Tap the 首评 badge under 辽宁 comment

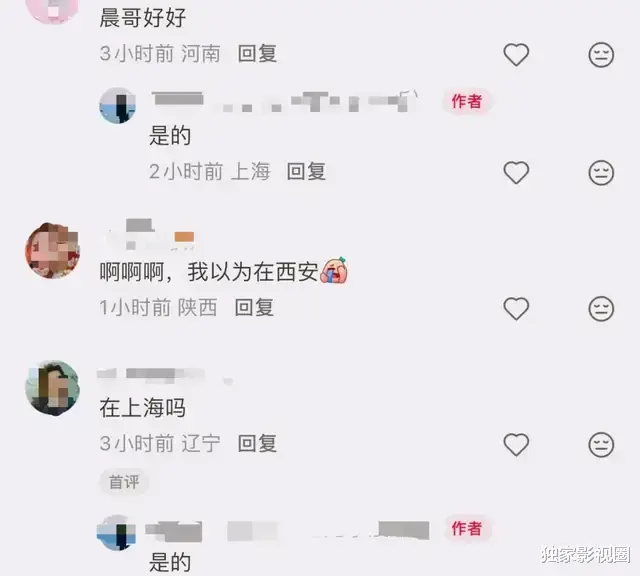(x=124, y=482)
